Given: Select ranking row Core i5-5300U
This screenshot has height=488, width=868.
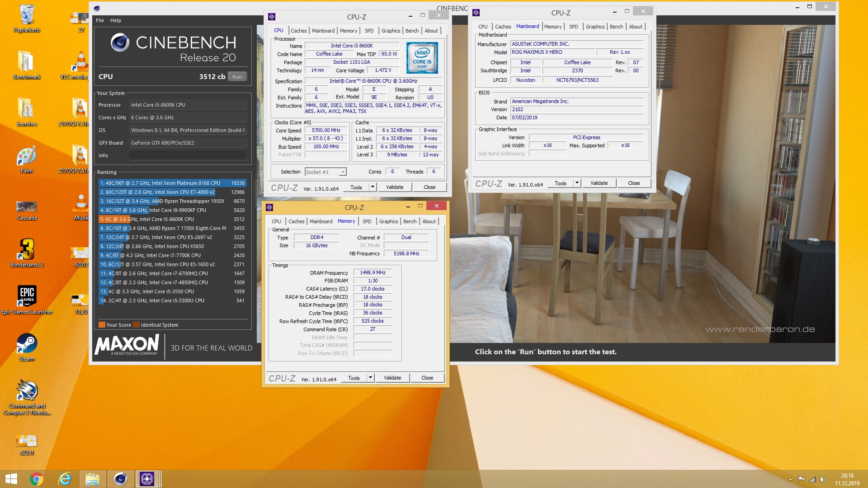Looking at the screenshot, I should point(172,300).
